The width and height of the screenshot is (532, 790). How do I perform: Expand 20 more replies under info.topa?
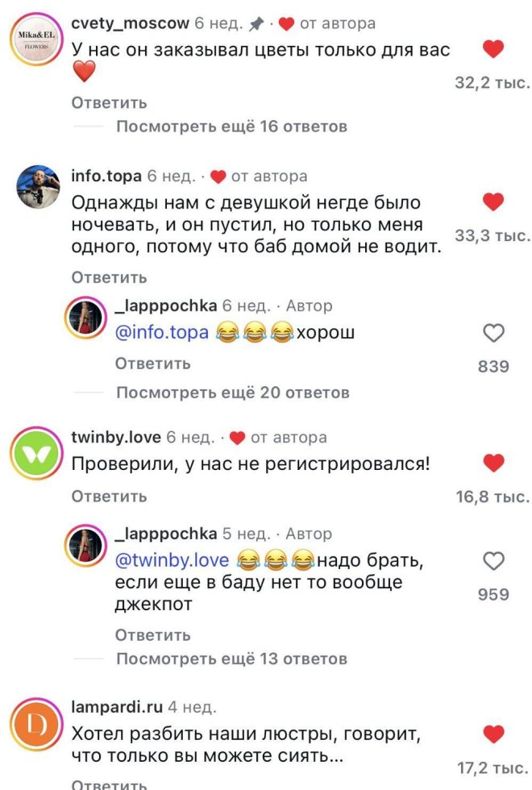pyautogui.click(x=232, y=393)
